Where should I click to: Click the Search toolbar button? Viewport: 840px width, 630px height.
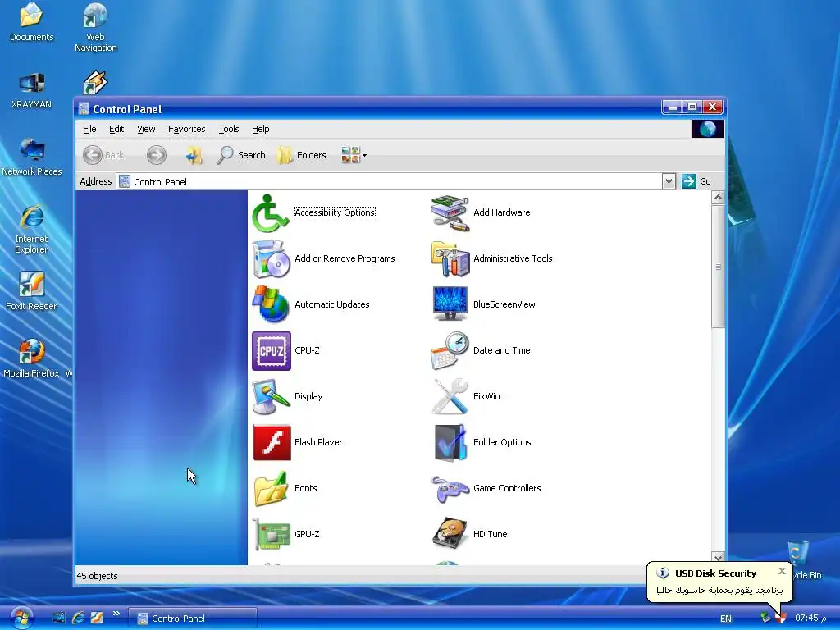241,155
